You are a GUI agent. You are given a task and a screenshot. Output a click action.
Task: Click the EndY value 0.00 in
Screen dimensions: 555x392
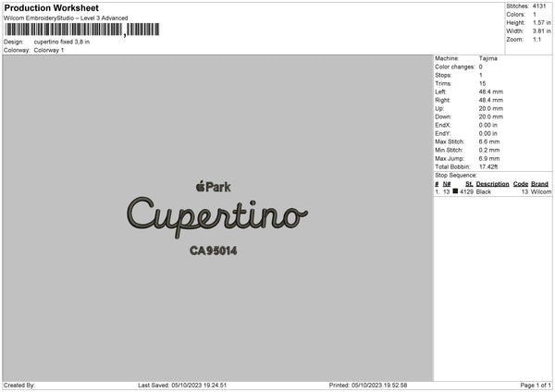coord(488,134)
